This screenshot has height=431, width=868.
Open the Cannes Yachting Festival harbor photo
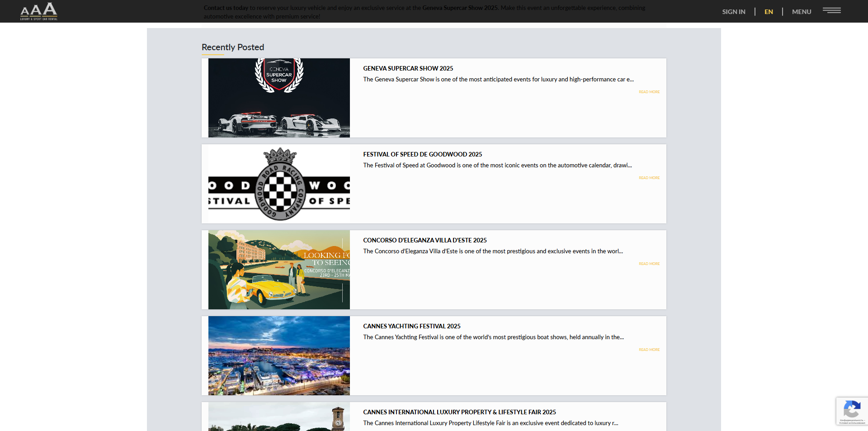(279, 355)
